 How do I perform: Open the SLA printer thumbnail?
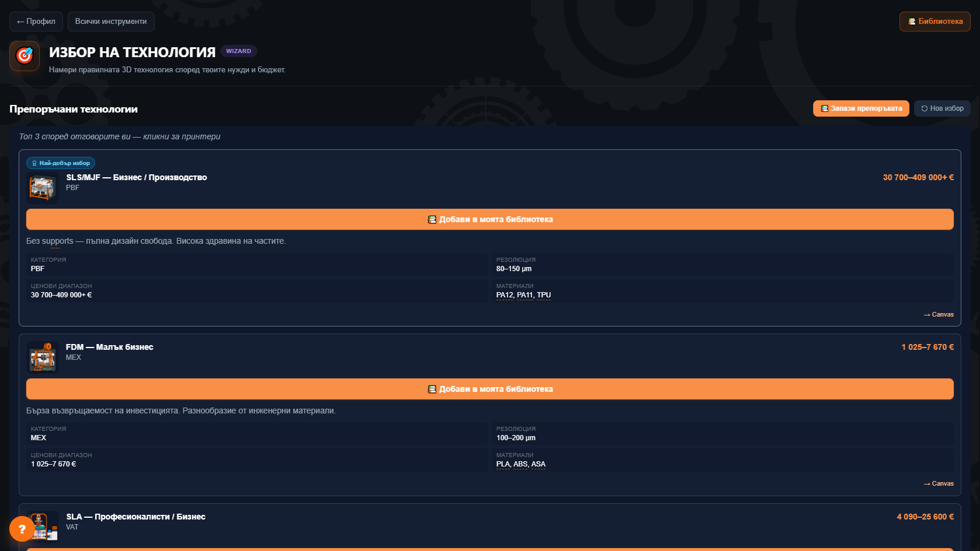[x=43, y=527]
